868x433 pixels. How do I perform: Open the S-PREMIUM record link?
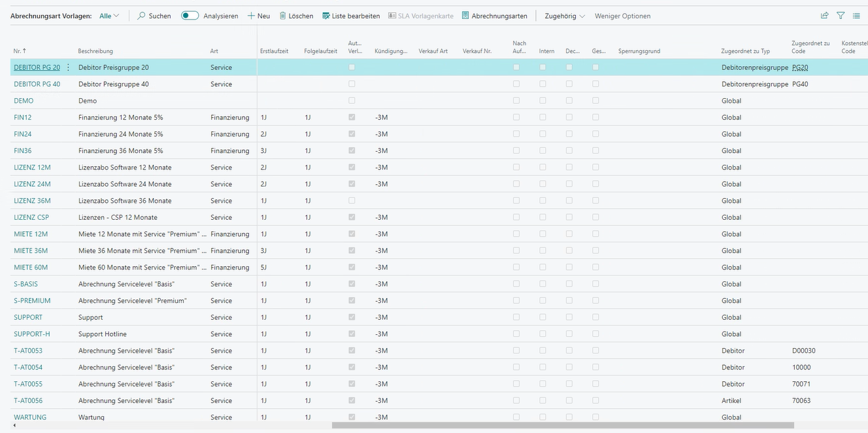pyautogui.click(x=32, y=301)
